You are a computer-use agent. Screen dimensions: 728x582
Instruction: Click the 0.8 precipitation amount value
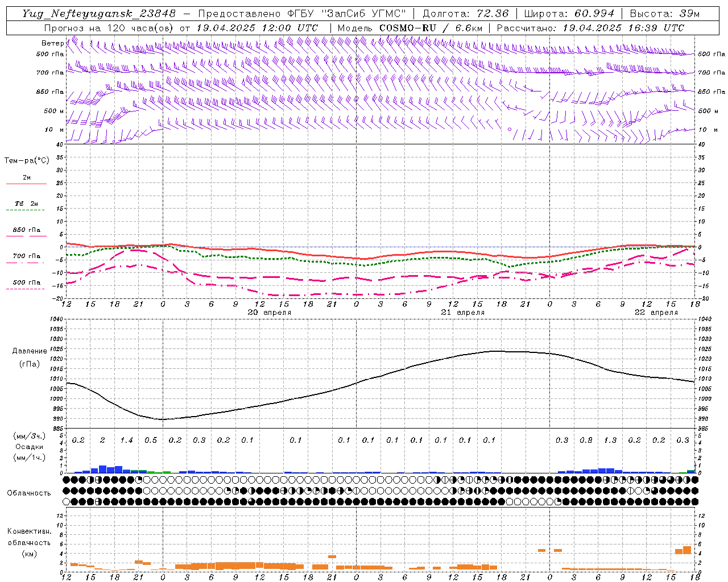[586, 440]
